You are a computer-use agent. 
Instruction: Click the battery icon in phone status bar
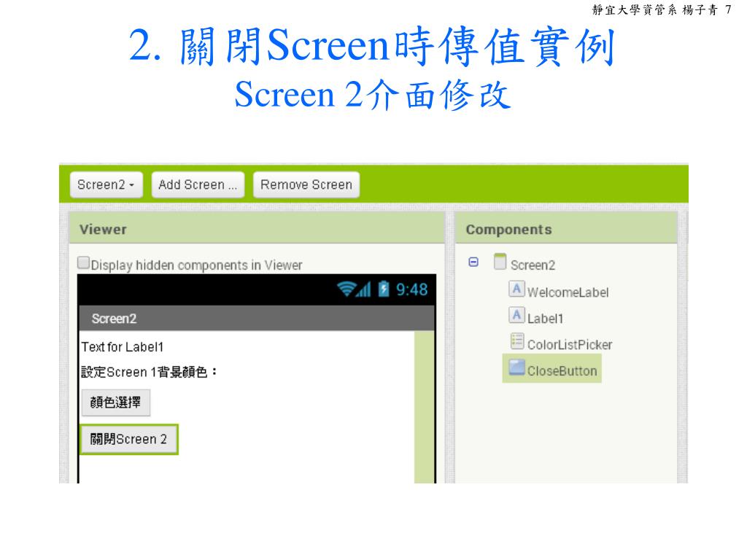(x=384, y=289)
